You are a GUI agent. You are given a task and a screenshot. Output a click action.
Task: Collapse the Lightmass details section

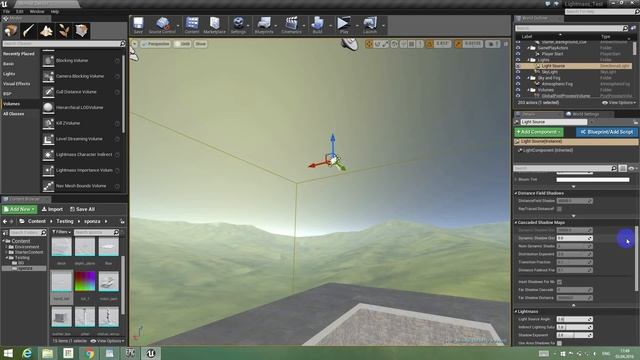pos(516,311)
